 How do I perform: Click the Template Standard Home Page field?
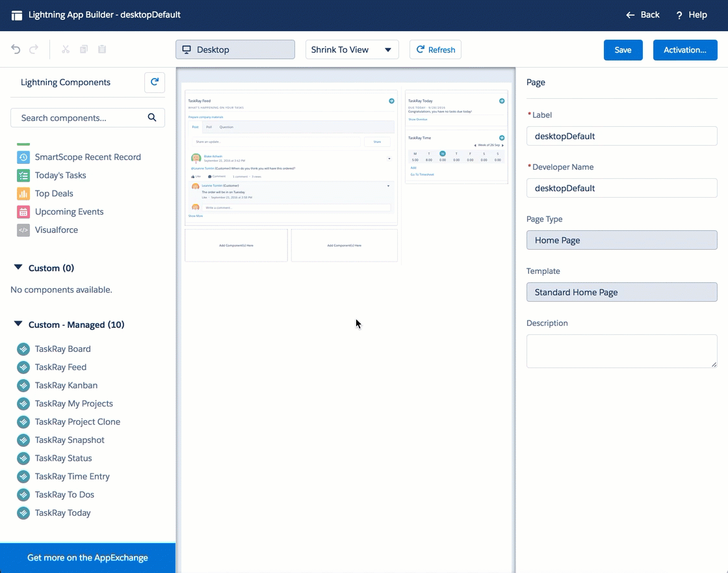(621, 292)
